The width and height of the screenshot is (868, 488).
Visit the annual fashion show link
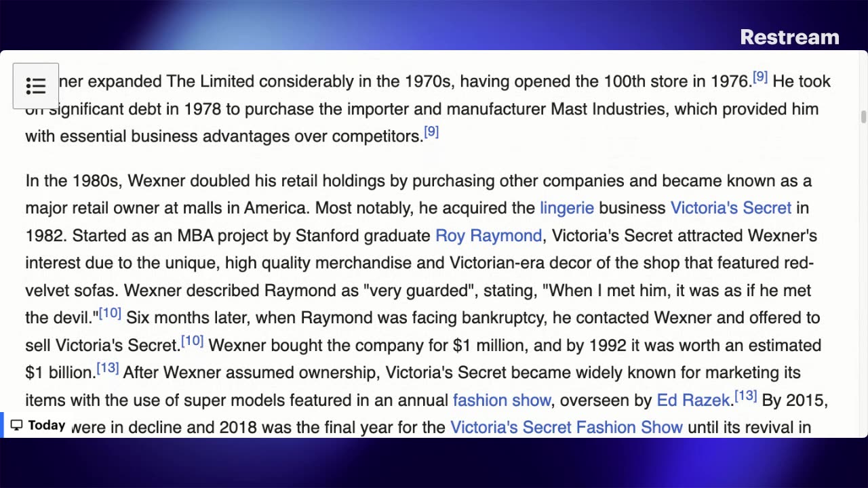click(501, 401)
